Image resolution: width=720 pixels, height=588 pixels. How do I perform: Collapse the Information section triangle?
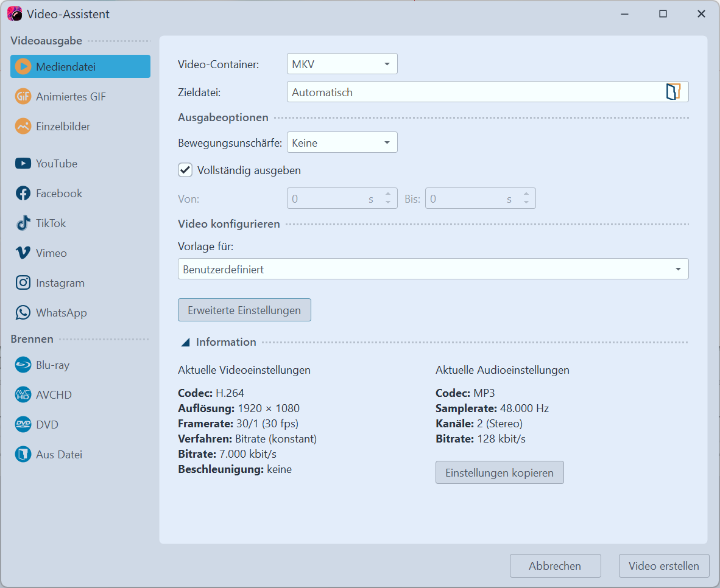click(185, 342)
